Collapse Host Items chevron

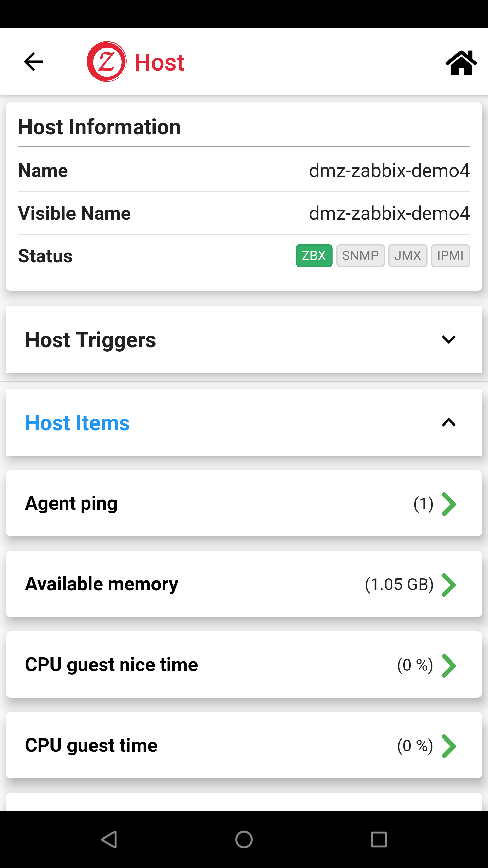coord(449,422)
